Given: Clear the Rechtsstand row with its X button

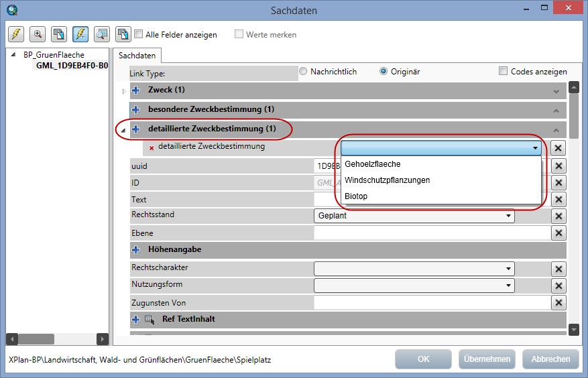Looking at the screenshot, I should pos(558,216).
